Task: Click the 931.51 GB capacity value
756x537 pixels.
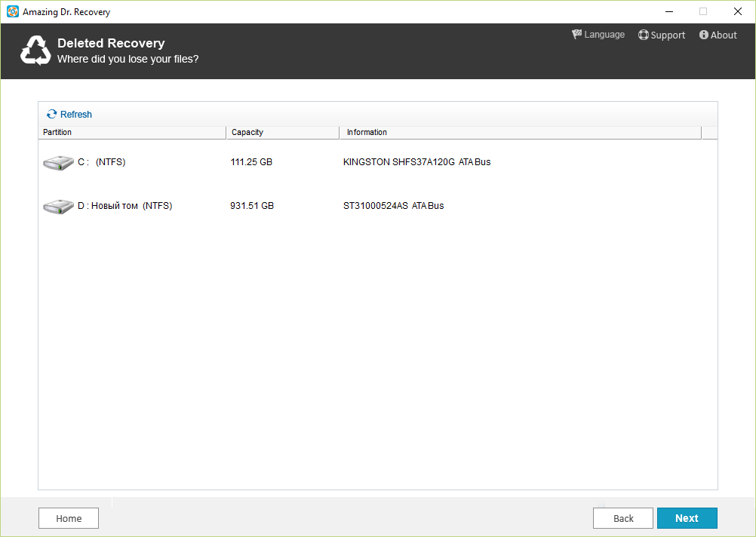Action: [252, 206]
